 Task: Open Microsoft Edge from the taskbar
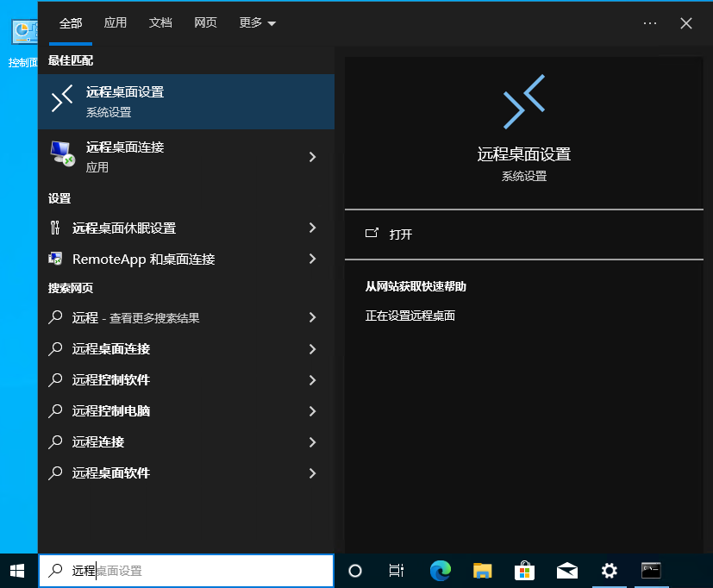click(441, 570)
